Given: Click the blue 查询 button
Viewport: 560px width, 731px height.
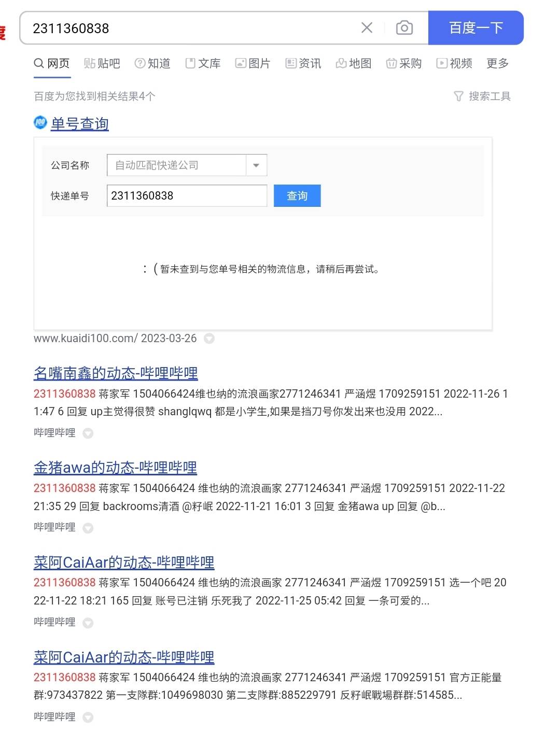Looking at the screenshot, I should [297, 196].
